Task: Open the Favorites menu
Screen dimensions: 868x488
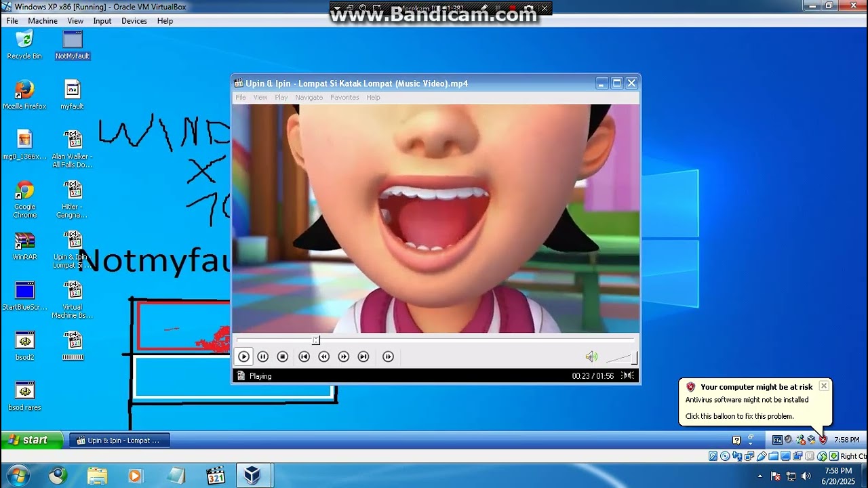Action: click(344, 98)
